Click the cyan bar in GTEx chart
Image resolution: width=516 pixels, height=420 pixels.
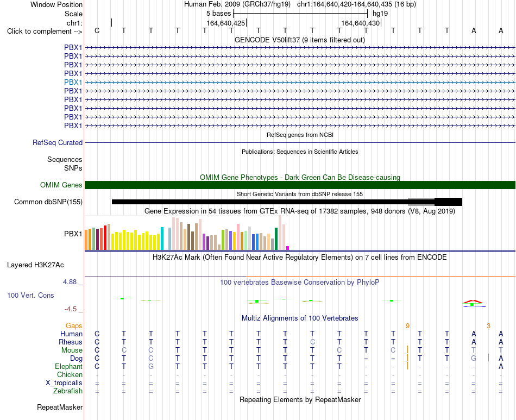(162, 239)
